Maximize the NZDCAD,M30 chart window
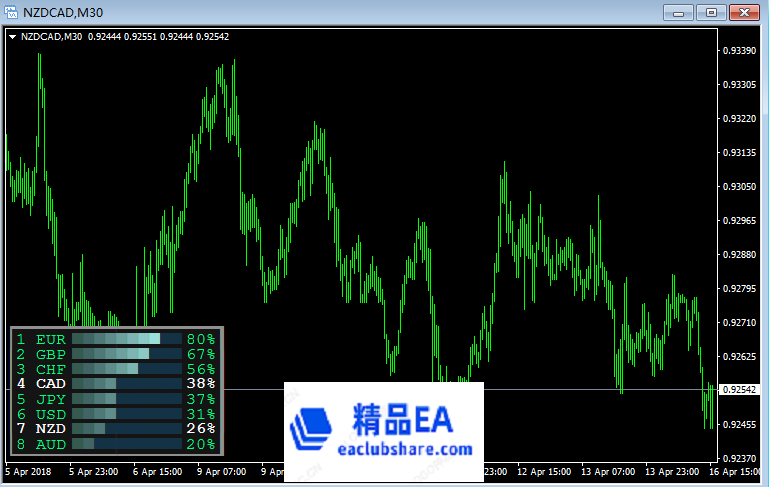The width and height of the screenshot is (769, 487). coord(711,12)
